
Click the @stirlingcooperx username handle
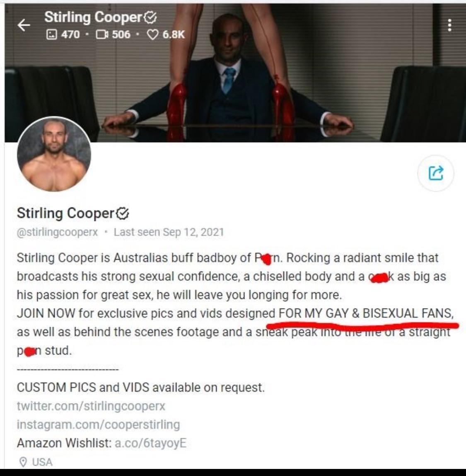(x=57, y=232)
